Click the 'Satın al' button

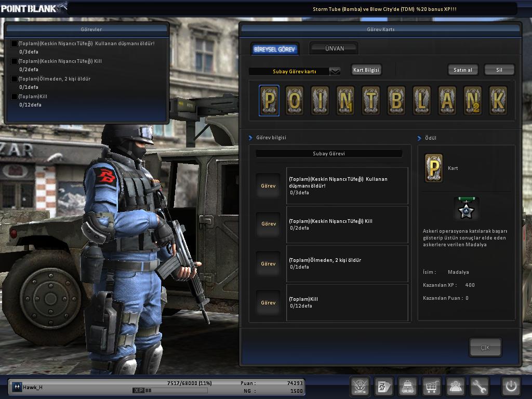(462, 70)
